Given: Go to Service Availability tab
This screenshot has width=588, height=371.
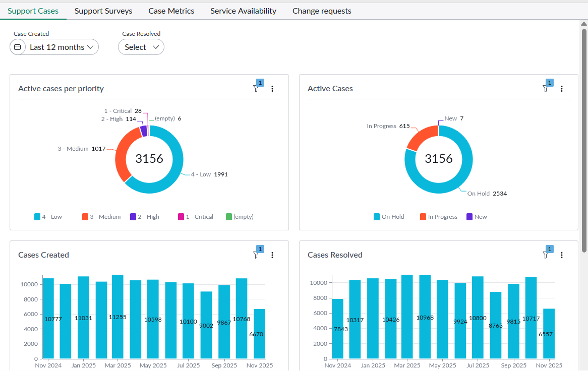Looking at the screenshot, I should (243, 11).
